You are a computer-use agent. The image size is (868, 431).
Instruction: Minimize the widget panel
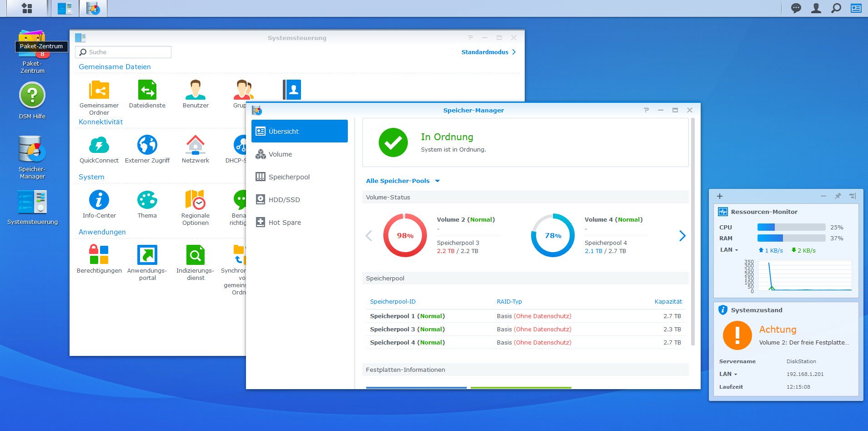click(823, 196)
